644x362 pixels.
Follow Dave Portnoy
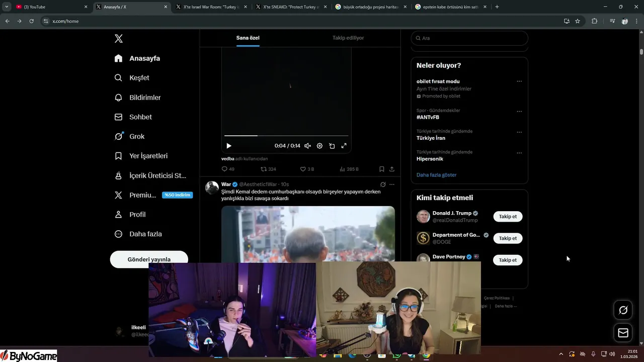[x=508, y=260]
